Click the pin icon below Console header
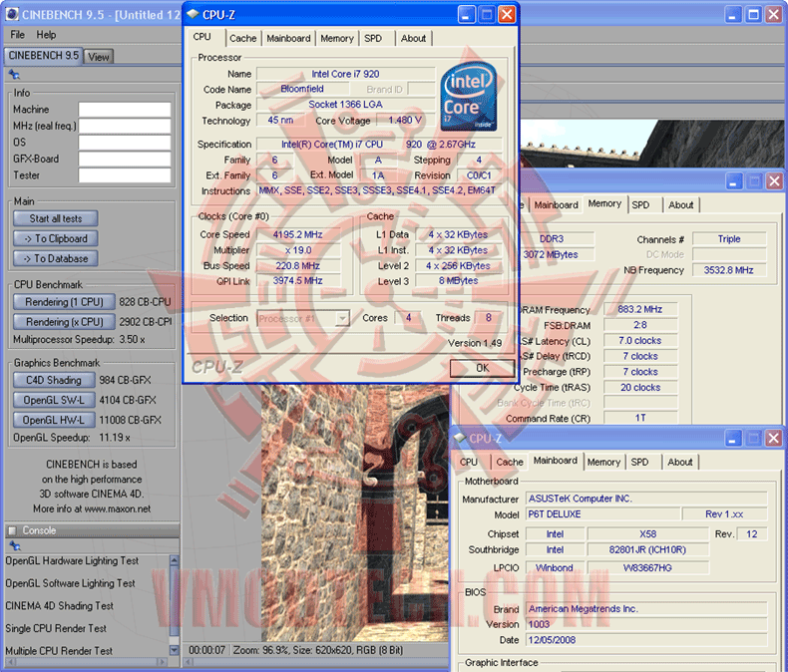Screen dimensions: 788x672 (x=15, y=545)
